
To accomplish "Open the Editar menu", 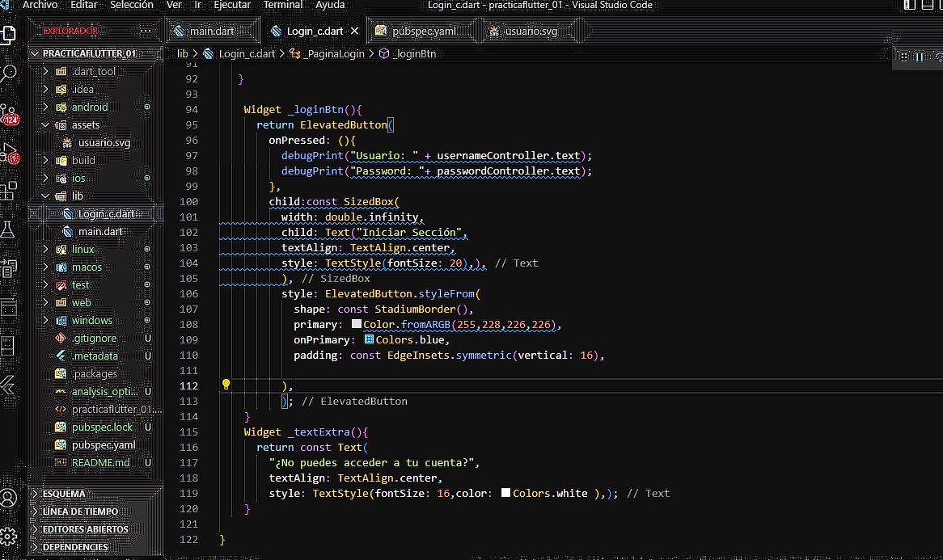I will (83, 5).
